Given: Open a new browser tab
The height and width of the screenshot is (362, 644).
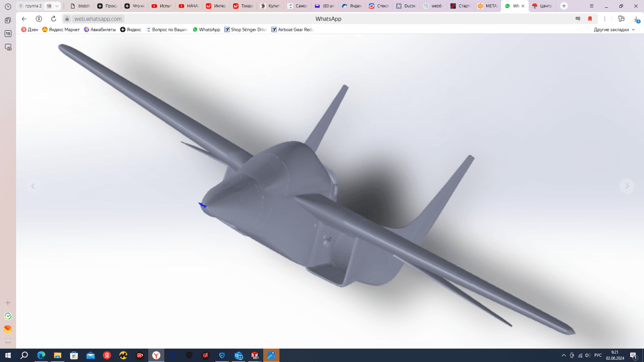Looking at the screenshot, I should point(564,6).
